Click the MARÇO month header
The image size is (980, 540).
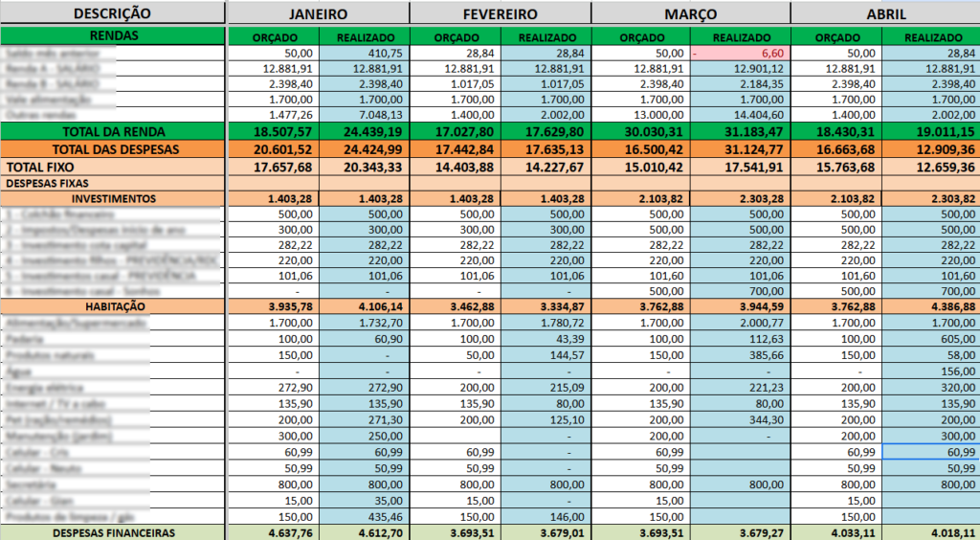(690, 14)
